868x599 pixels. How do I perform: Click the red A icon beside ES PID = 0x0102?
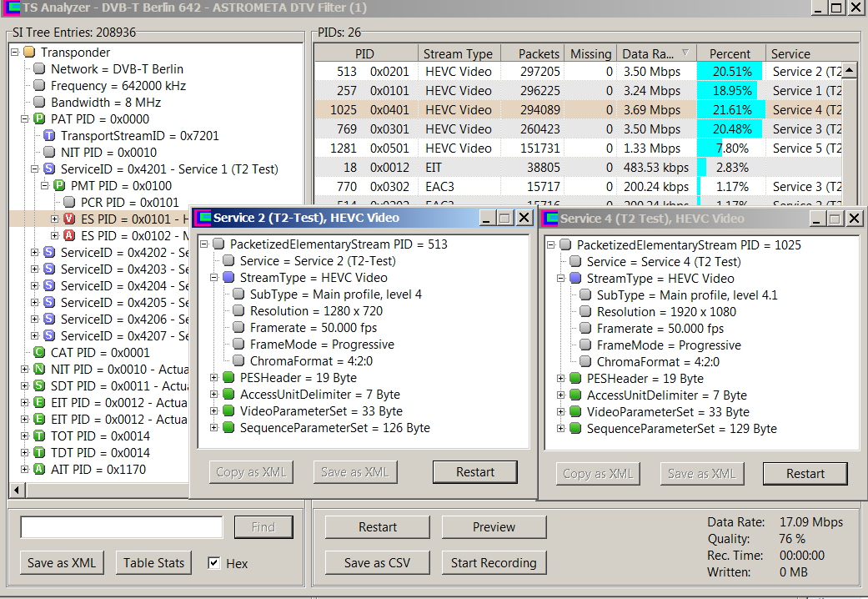(x=69, y=235)
